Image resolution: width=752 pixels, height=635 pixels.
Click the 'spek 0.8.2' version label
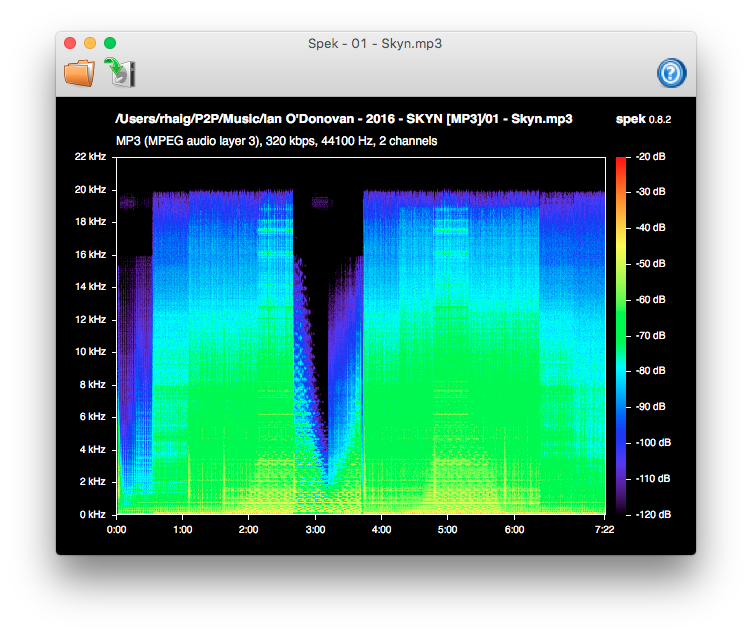pos(644,119)
